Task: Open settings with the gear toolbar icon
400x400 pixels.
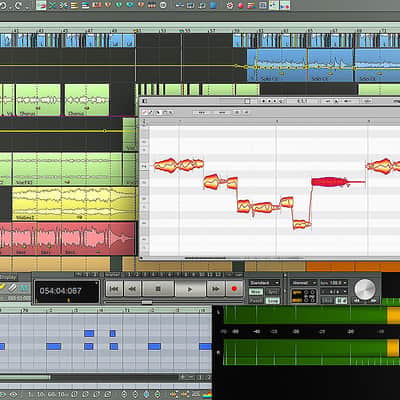Action: click(x=230, y=5)
